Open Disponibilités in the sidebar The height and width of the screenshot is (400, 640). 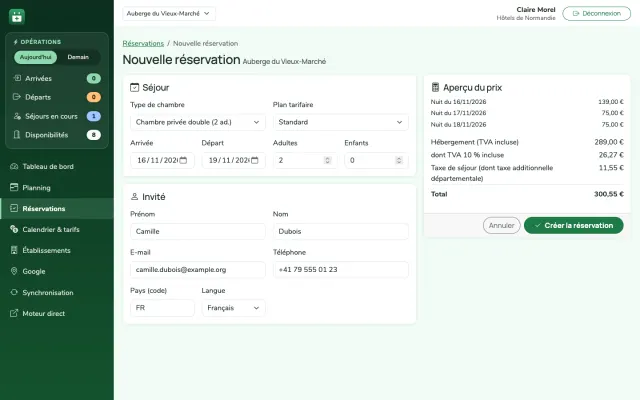(57, 135)
